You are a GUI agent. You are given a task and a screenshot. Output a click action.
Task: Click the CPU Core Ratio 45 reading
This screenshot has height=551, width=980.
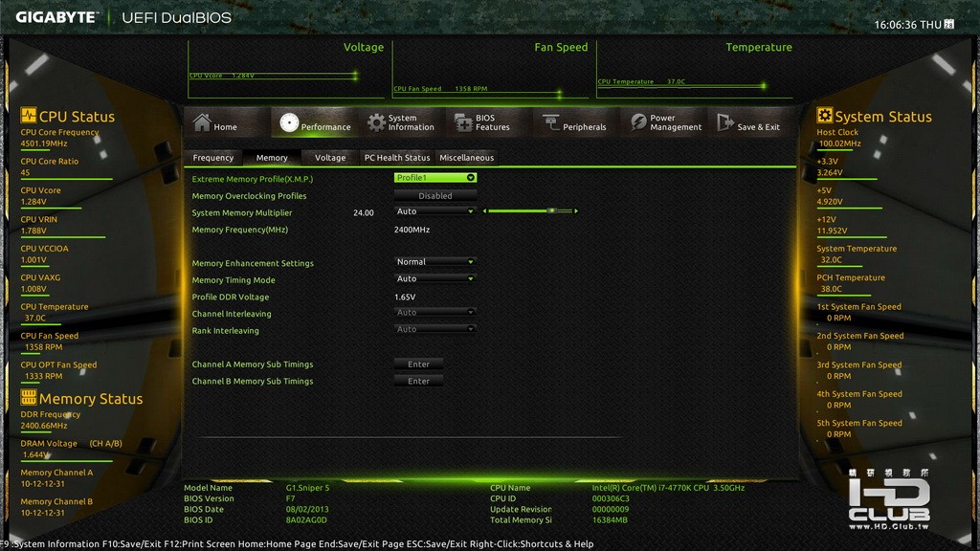point(25,172)
